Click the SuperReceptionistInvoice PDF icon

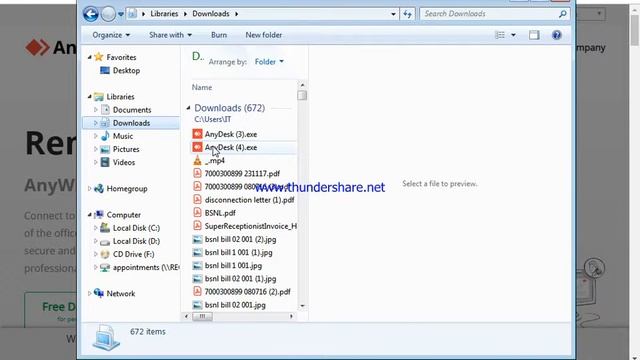[198, 226]
